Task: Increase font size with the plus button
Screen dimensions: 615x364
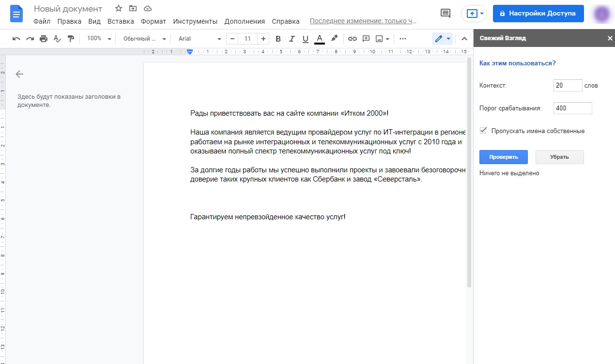Action: 263,39
